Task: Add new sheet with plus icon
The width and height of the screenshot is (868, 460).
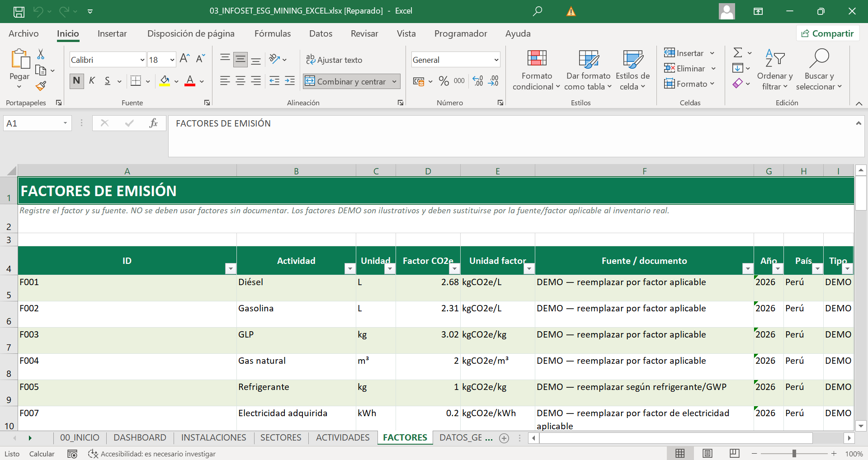Action: [x=504, y=438]
